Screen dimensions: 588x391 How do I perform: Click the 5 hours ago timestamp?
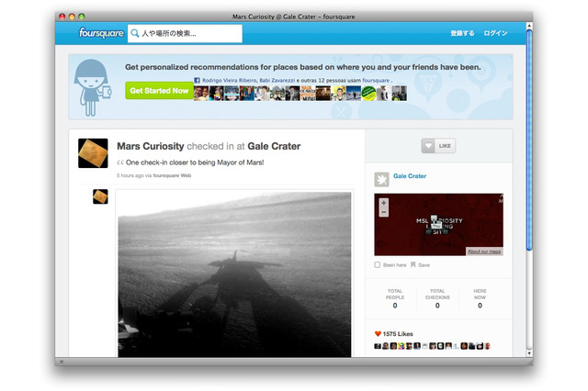[x=130, y=175]
